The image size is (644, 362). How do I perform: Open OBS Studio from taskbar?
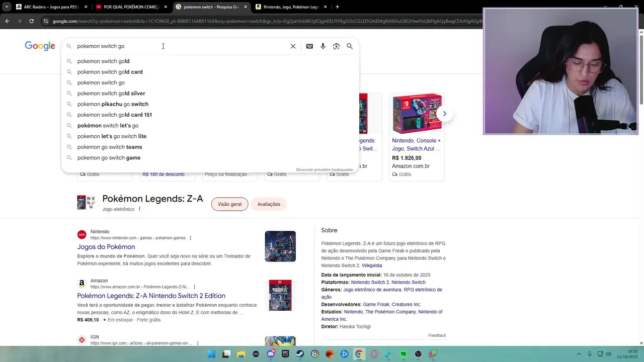point(418,354)
